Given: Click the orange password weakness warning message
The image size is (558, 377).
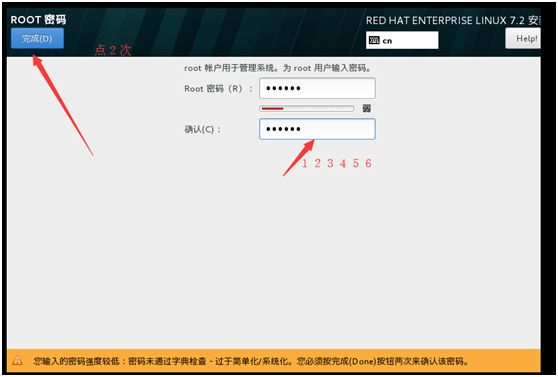Looking at the screenshot, I should pos(250,361).
